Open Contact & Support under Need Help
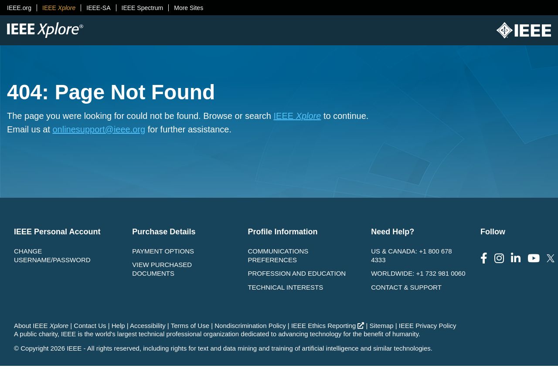 (406, 287)
